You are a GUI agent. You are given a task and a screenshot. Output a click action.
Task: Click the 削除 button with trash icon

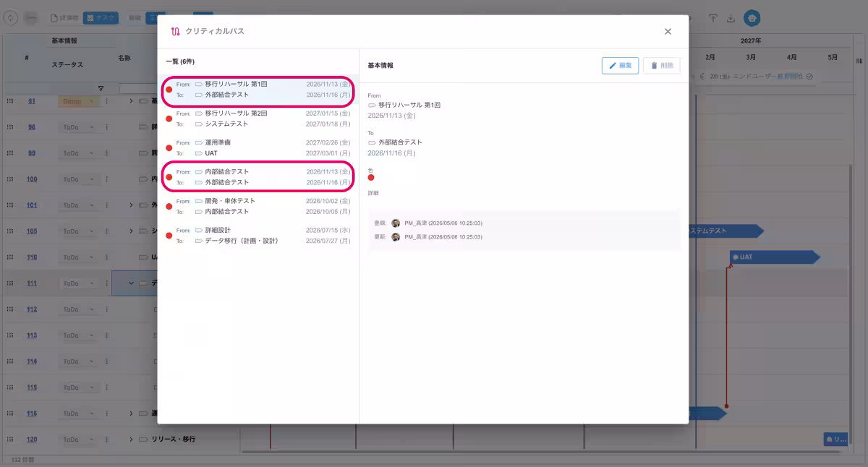coord(661,65)
